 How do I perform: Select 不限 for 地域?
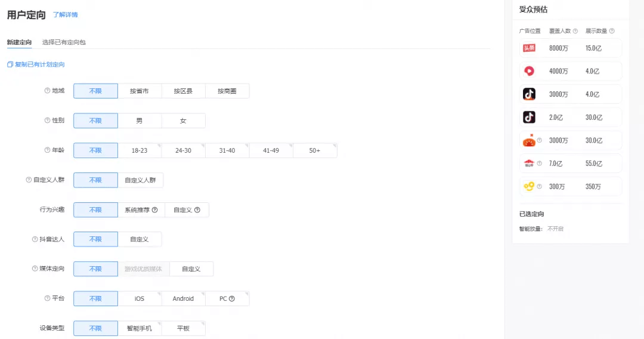click(x=95, y=91)
